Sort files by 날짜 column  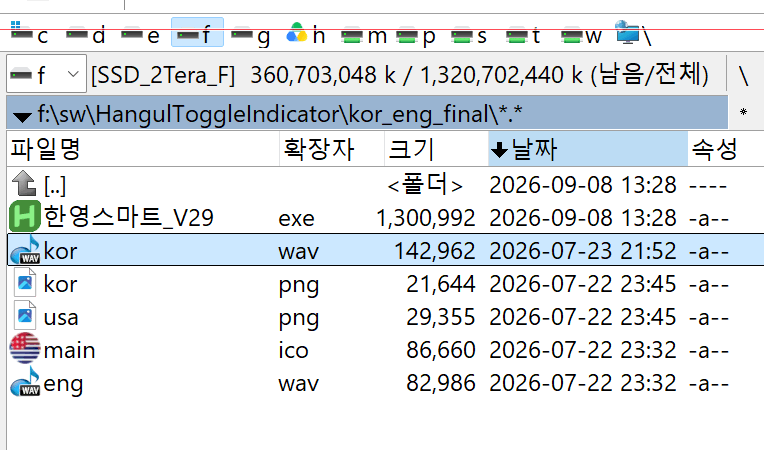(x=588, y=149)
